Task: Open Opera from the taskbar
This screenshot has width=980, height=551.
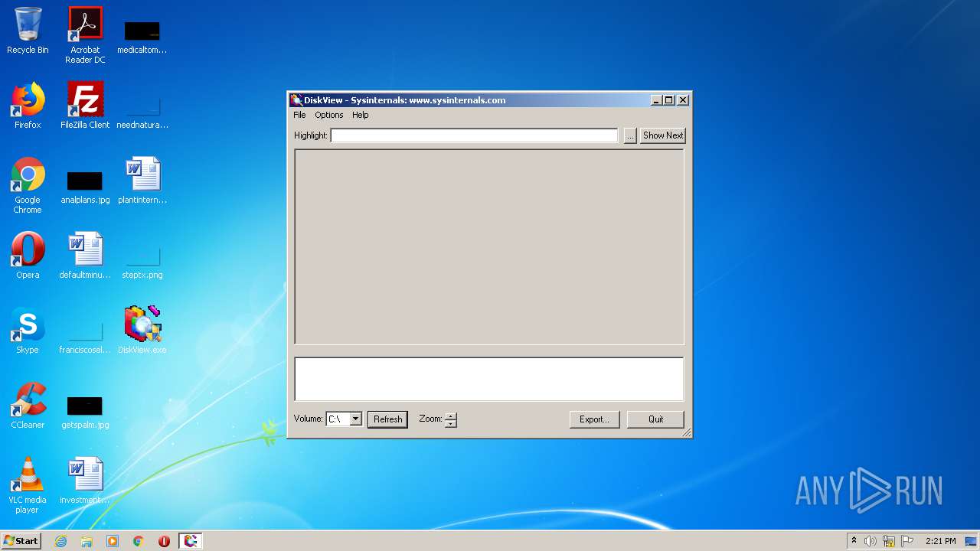Action: 164,541
